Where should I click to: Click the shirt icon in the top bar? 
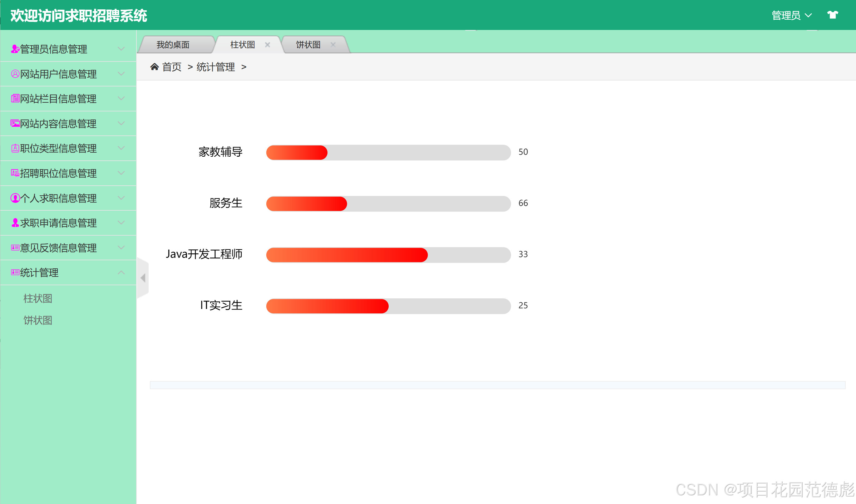833,15
